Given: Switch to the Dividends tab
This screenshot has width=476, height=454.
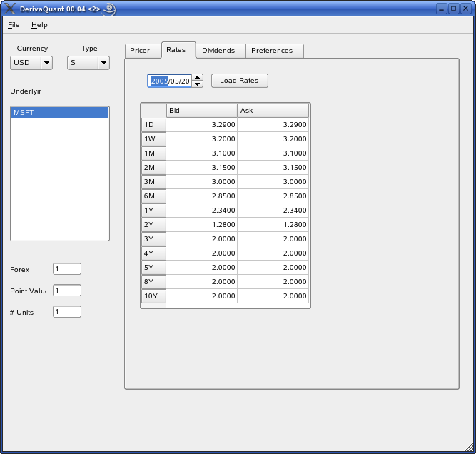Looking at the screenshot, I should click(218, 51).
